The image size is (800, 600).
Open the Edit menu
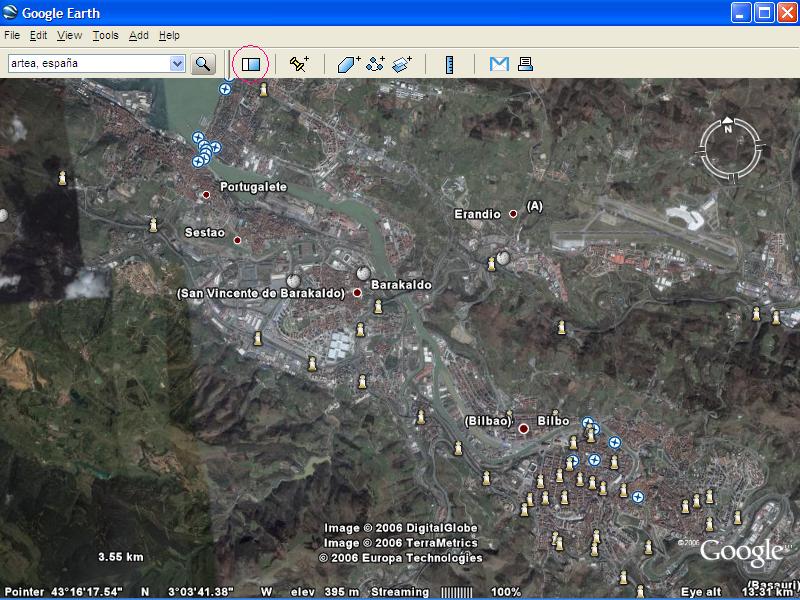click(38, 35)
